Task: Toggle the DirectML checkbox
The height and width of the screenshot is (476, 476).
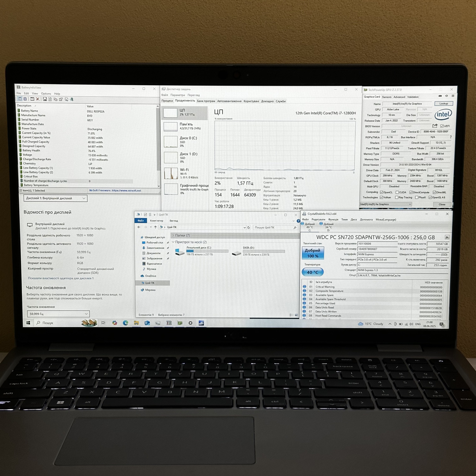Action: 434,192
